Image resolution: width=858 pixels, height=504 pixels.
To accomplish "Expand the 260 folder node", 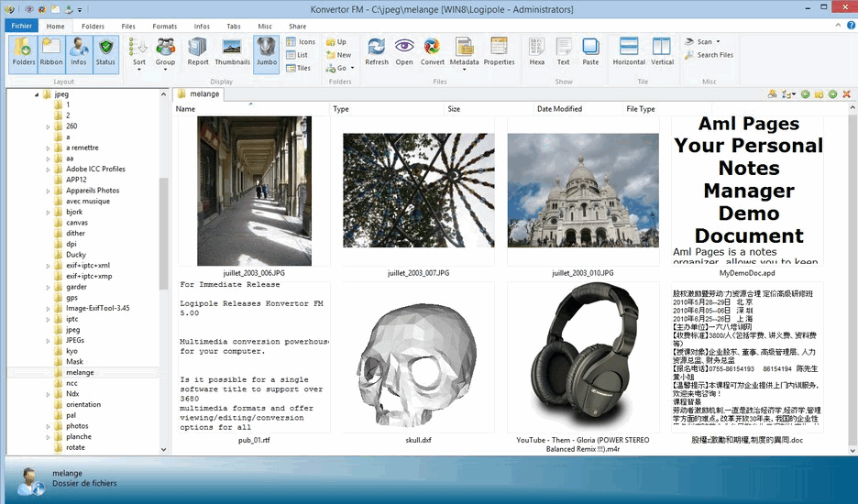I will point(49,126).
